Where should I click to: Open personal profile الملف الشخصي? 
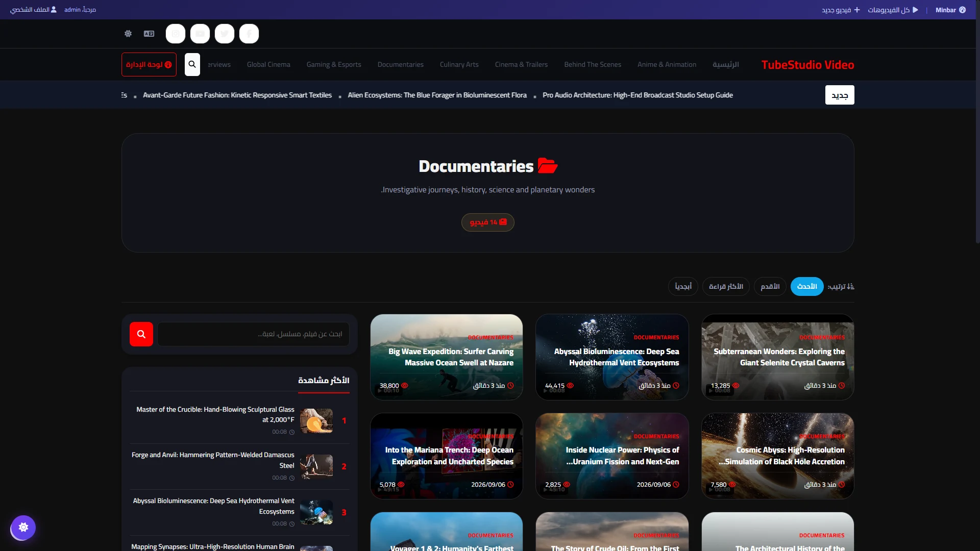click(x=34, y=10)
